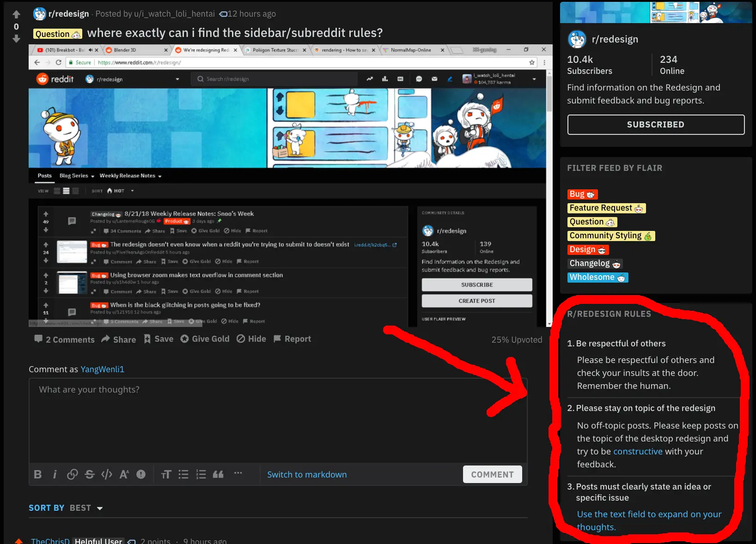The height and width of the screenshot is (544, 756).
Task: Apply superscript formatting in comment editor
Action: tap(124, 474)
